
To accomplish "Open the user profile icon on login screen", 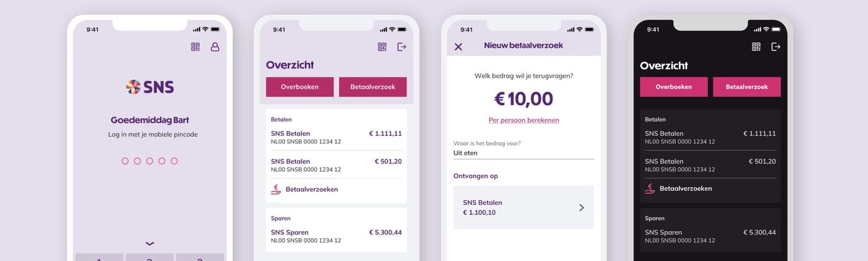I will pyautogui.click(x=215, y=47).
